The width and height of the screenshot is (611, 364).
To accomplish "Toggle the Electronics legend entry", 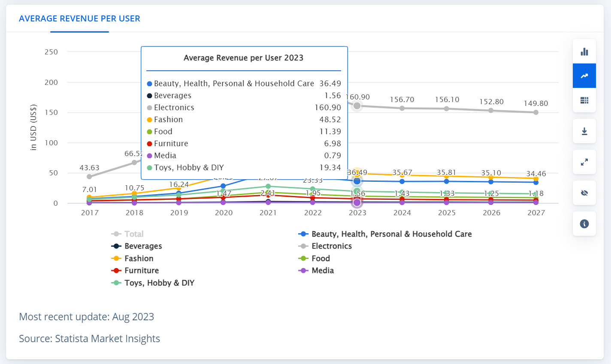I will [325, 246].
